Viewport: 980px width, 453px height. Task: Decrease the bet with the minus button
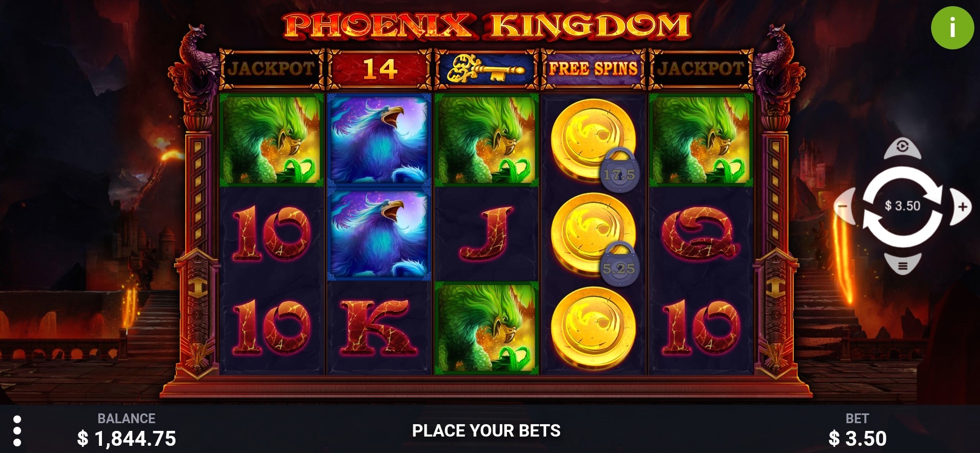844,207
